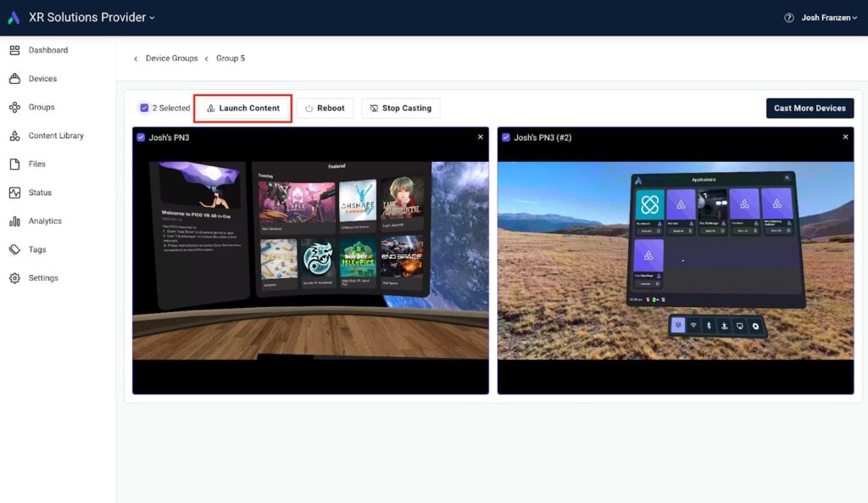868x503 pixels.
Task: Deselect the Josh's PN3 (#2) checkbox
Action: [506, 137]
